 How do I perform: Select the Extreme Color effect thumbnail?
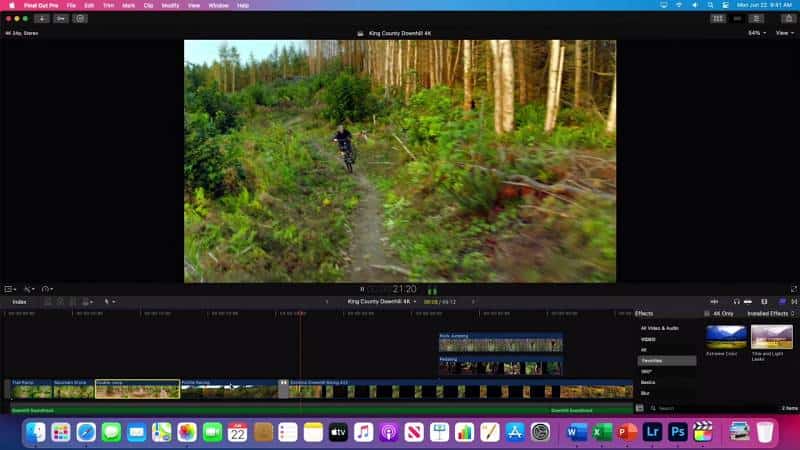(726, 337)
